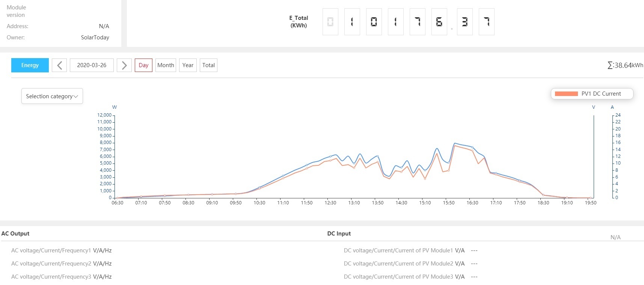
Task: Click the orange PV1 legend color swatch
Action: pyautogui.click(x=566, y=94)
